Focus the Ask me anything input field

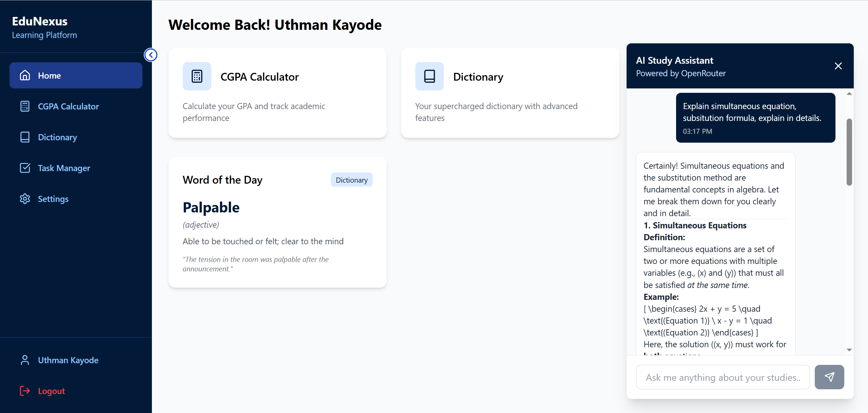point(723,377)
